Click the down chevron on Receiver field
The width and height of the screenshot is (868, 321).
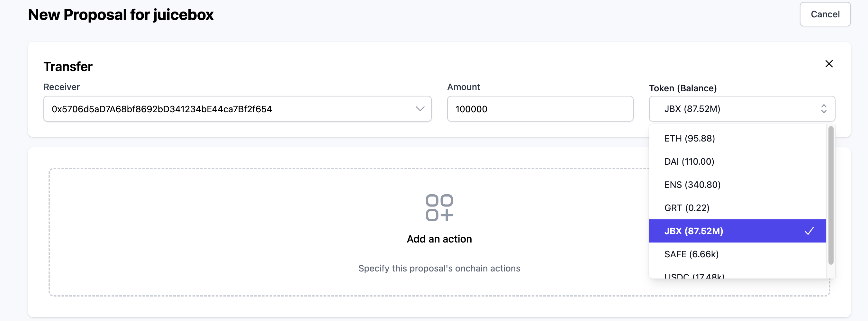point(420,109)
